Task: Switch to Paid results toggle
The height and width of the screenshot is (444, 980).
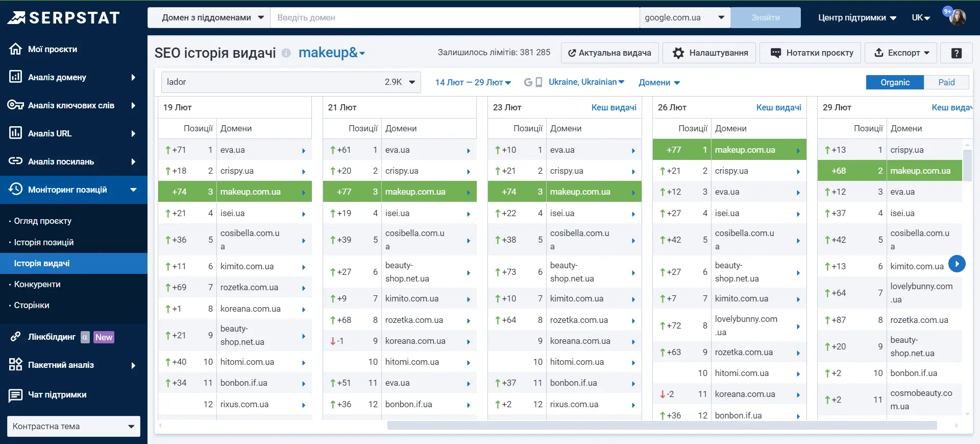Action: pos(946,82)
